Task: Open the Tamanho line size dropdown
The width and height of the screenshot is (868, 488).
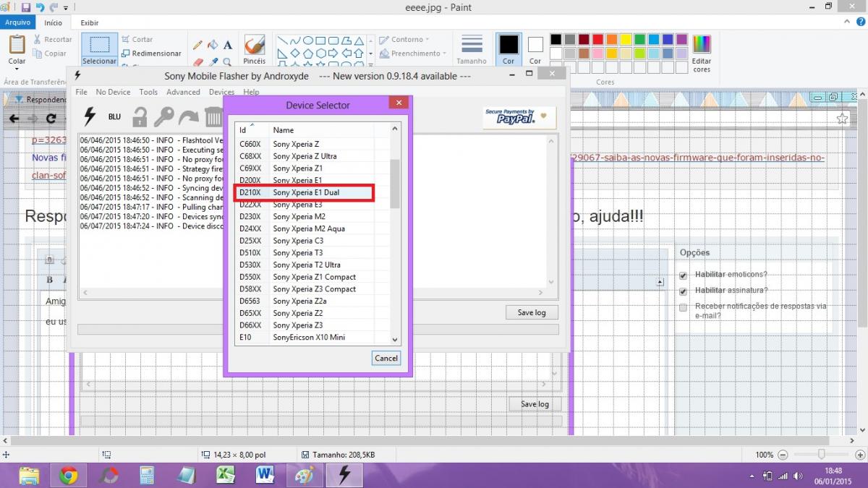Action: [472, 49]
